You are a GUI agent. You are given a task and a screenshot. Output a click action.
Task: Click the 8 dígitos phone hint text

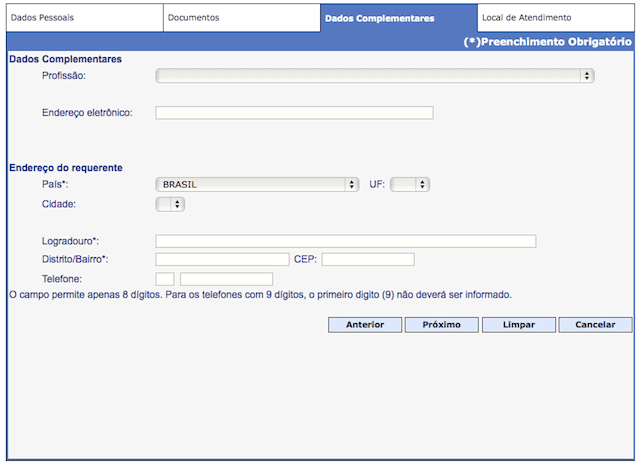tap(260, 295)
